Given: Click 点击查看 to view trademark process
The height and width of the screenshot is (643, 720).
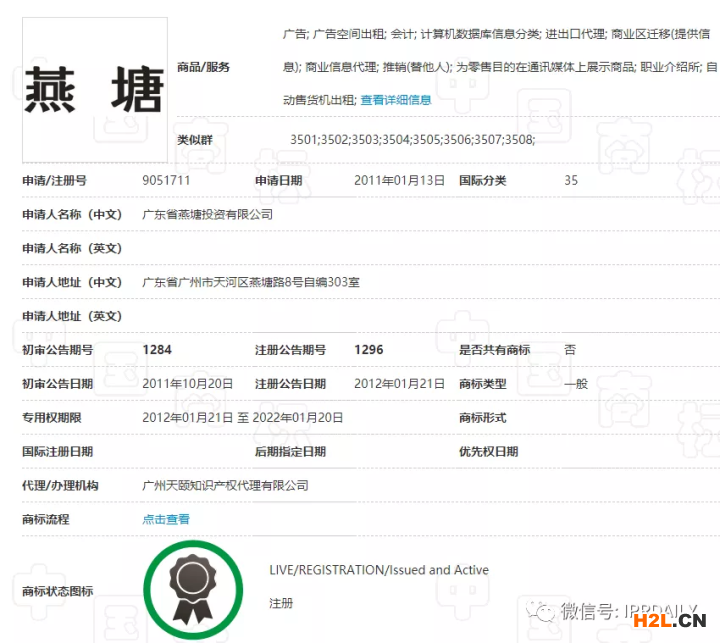Looking at the screenshot, I should click(166, 520).
